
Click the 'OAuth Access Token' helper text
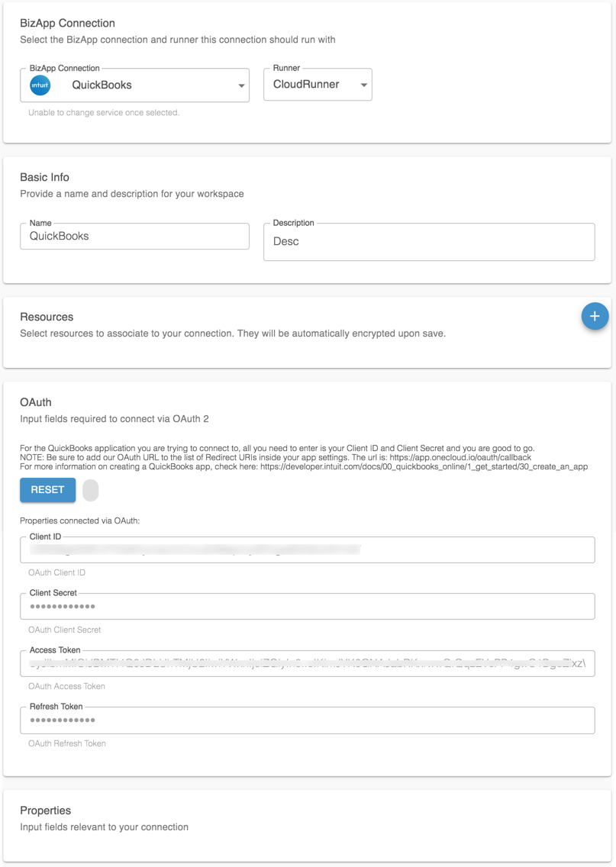[x=66, y=686]
